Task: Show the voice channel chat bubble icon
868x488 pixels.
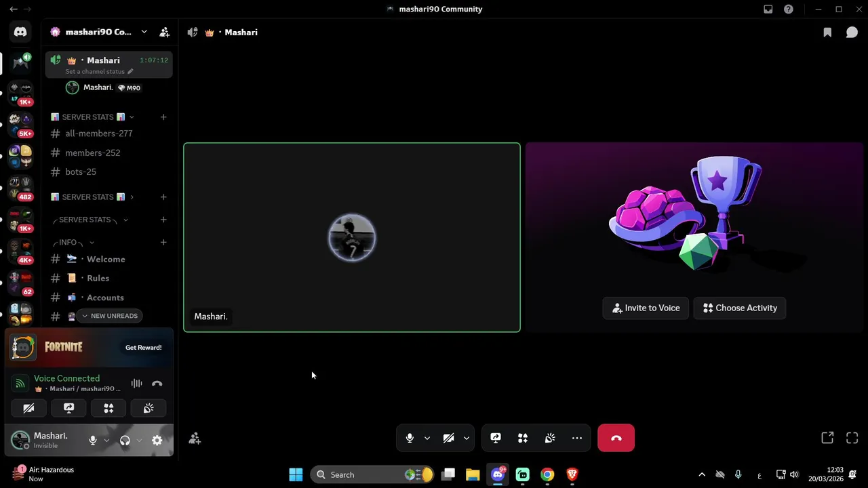Action: (x=852, y=33)
